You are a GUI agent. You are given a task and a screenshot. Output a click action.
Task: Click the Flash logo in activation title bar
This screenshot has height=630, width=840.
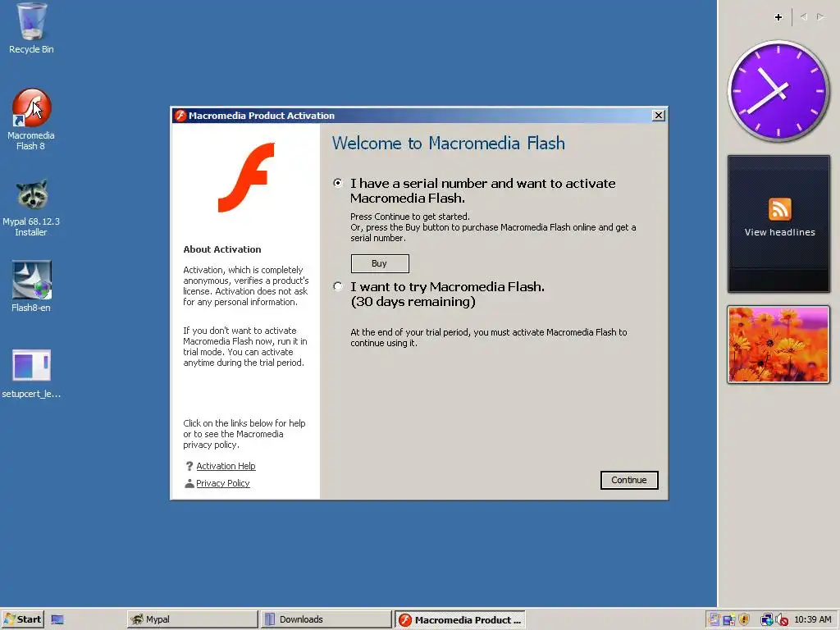(180, 116)
